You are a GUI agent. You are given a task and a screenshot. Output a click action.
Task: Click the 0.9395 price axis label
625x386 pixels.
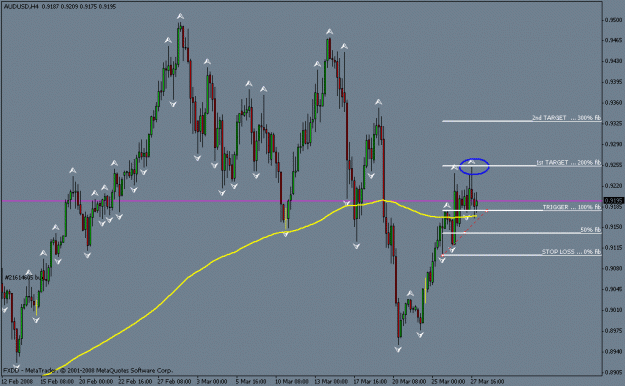[x=614, y=82]
